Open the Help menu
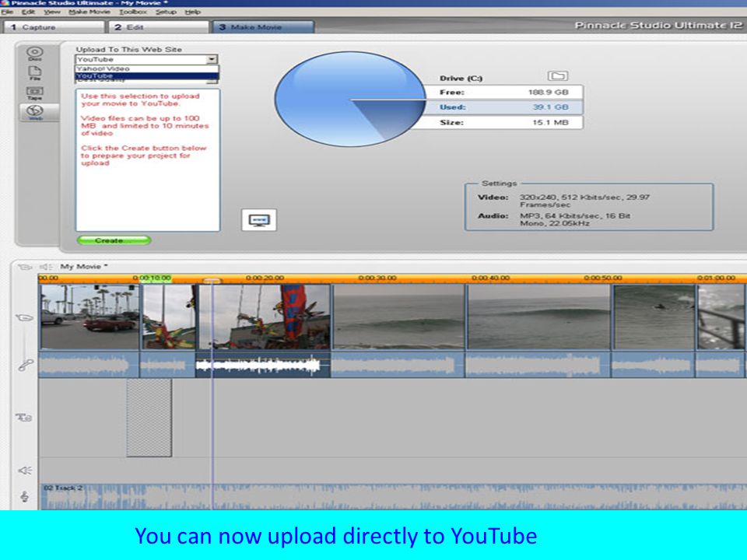Image resolution: width=747 pixels, height=560 pixels. click(192, 12)
